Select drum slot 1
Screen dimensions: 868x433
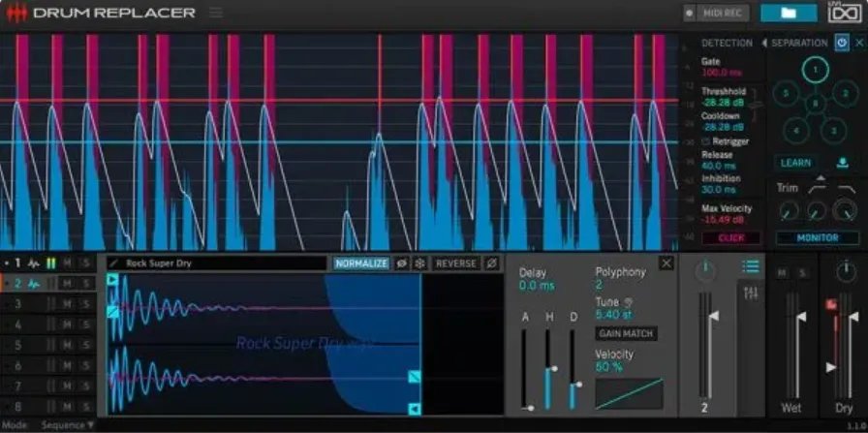[x=17, y=263]
